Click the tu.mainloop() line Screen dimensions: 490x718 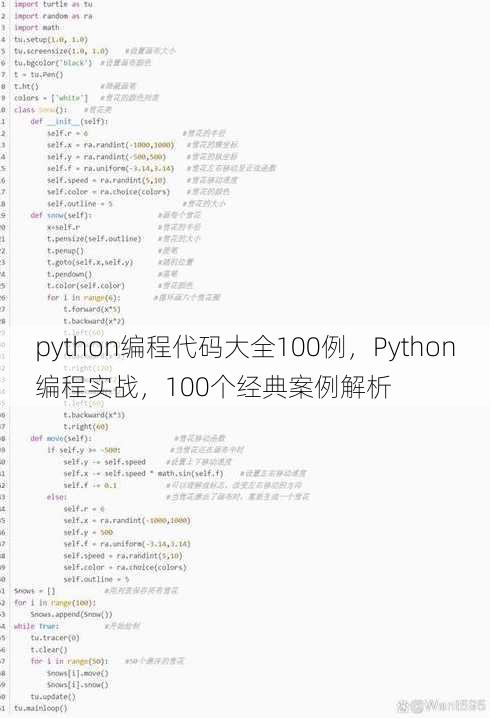point(40,708)
